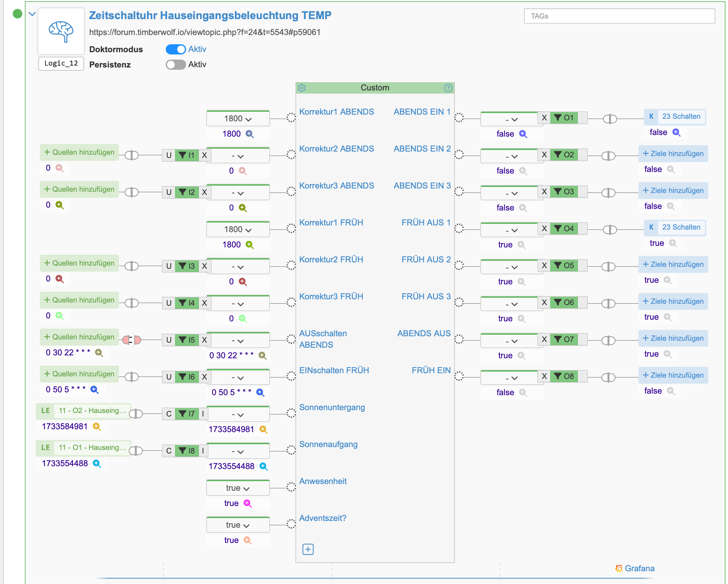Collapse the logic card with top chevron
728x584 pixels.
pos(32,14)
